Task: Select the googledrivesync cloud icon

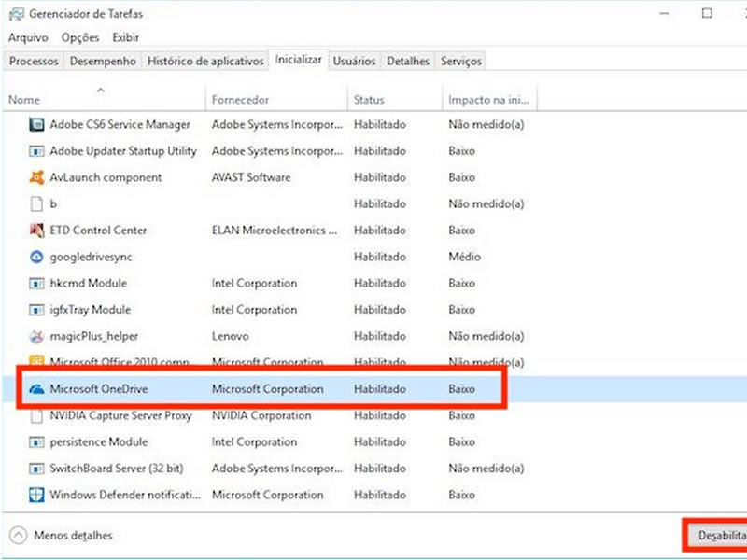Action: (x=37, y=257)
